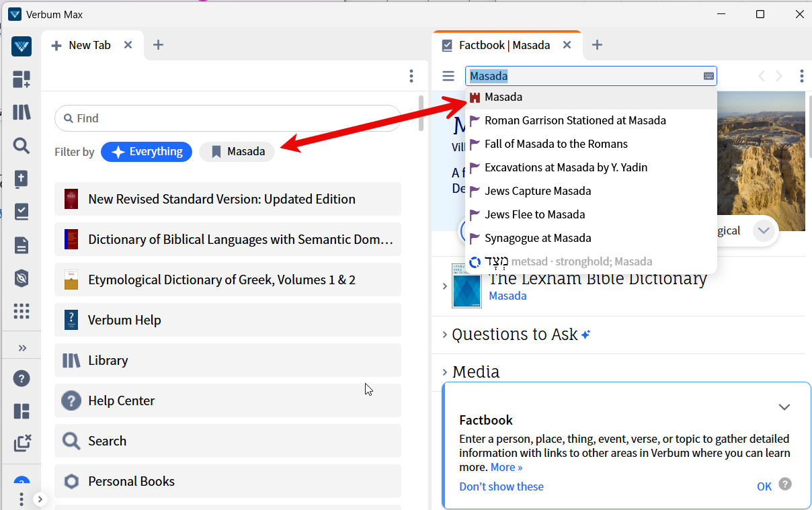Click the small arrow beside the sidebar bottom

point(40,499)
